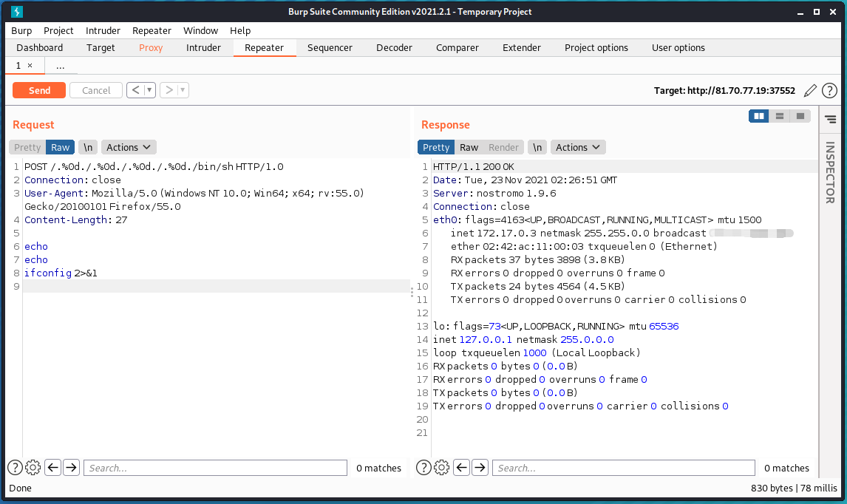Click the Target URL text

[x=724, y=90]
